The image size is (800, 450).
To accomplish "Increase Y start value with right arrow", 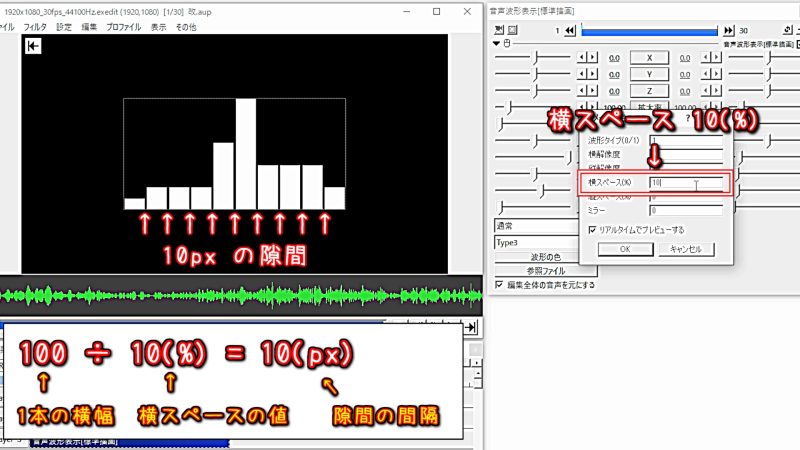I will 592,74.
